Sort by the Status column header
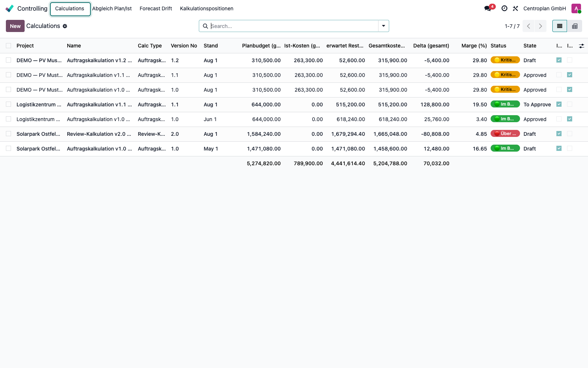The height and width of the screenshot is (368, 588). [498, 46]
